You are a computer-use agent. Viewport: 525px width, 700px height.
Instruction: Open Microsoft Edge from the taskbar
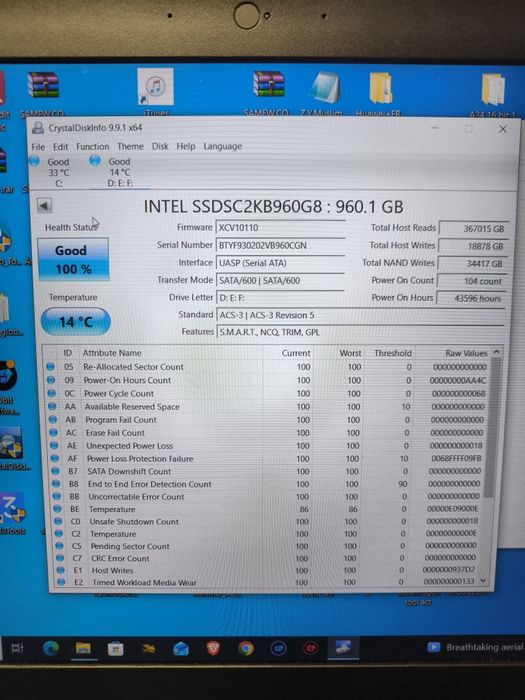click(x=50, y=648)
